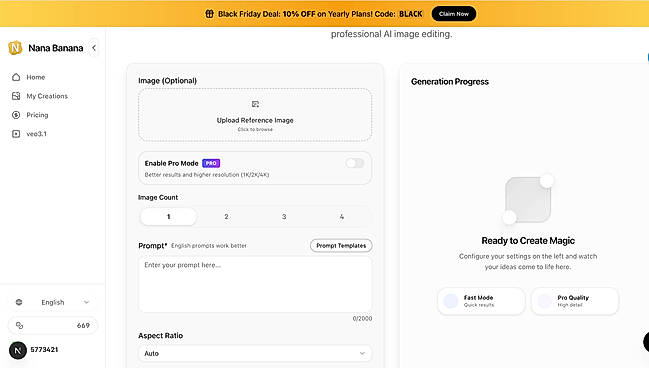Screen dimensions: 649x368
Task: Open the veo3.1 video icon
Action: click(16, 134)
